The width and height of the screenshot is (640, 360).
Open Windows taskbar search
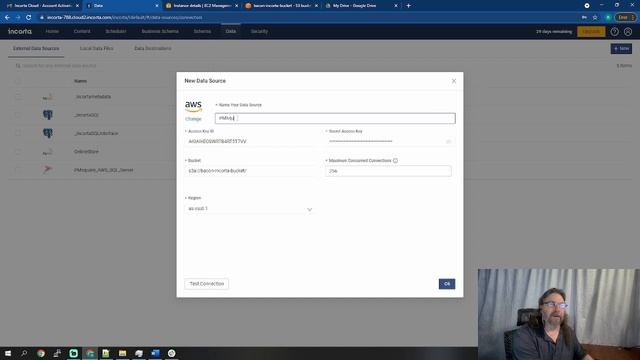tap(24, 353)
